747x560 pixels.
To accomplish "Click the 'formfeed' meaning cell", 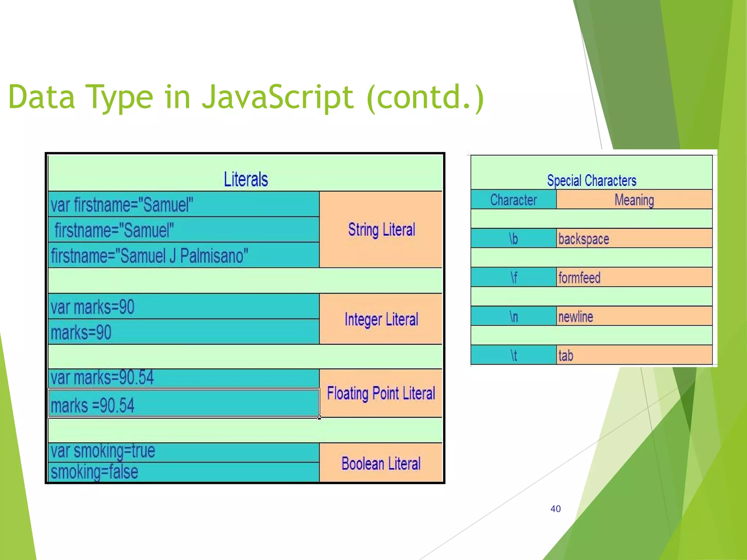I will click(634, 277).
